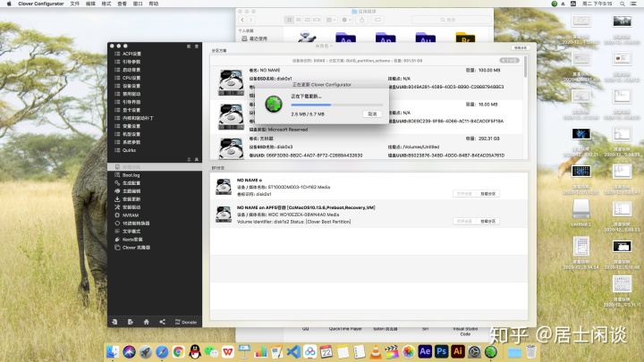Select the highlighted 挂载分区 tool row
Viewport: 644px width, 362px height.
coord(155,167)
